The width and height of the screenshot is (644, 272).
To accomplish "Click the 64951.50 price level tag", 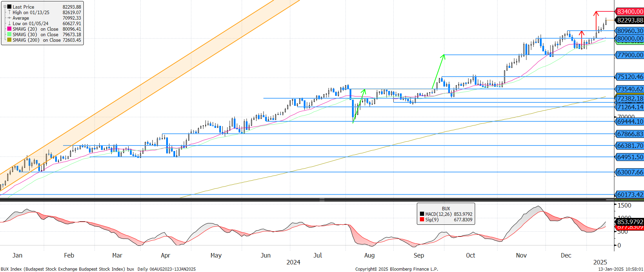I will tap(630, 157).
